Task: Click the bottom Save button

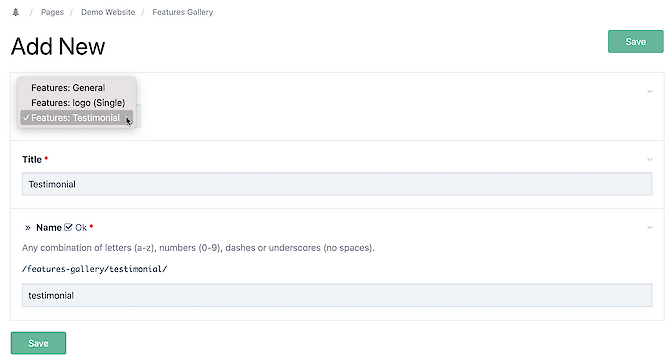Action: point(39,343)
